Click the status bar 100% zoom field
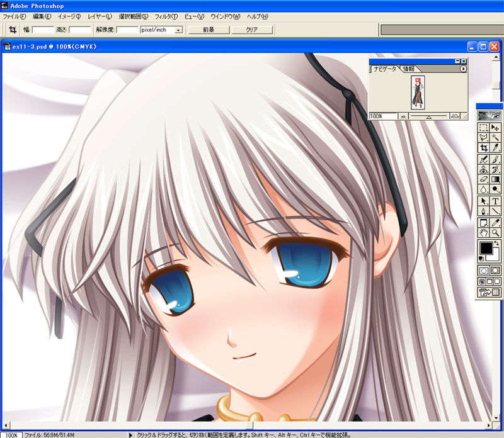Screen dimensions: 504x438 pos(11,435)
